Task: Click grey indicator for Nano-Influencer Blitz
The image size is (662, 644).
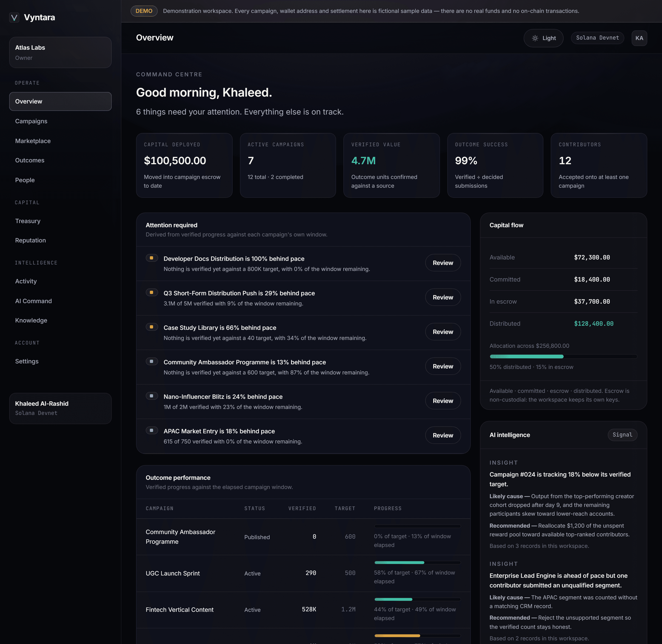Action: tap(152, 396)
